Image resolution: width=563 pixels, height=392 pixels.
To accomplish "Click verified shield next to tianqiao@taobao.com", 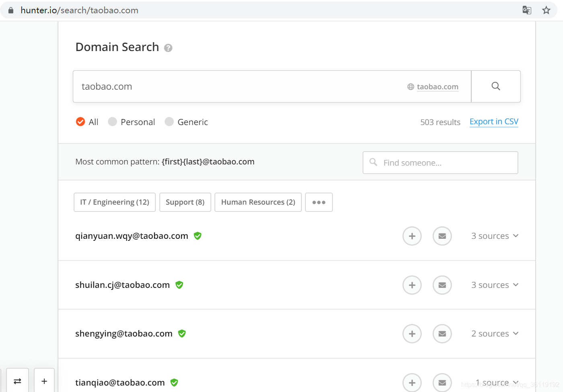I will pos(174,383).
